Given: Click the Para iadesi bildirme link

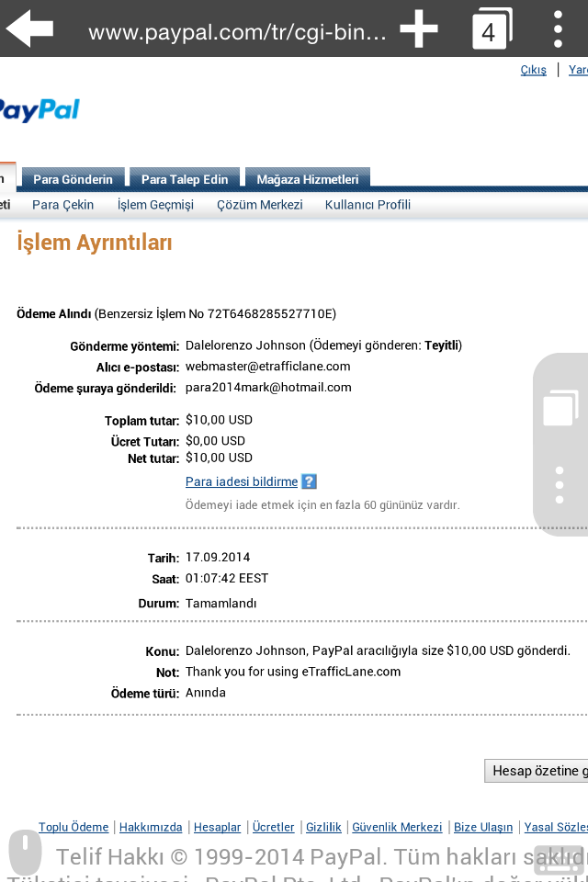Looking at the screenshot, I should (x=242, y=481).
